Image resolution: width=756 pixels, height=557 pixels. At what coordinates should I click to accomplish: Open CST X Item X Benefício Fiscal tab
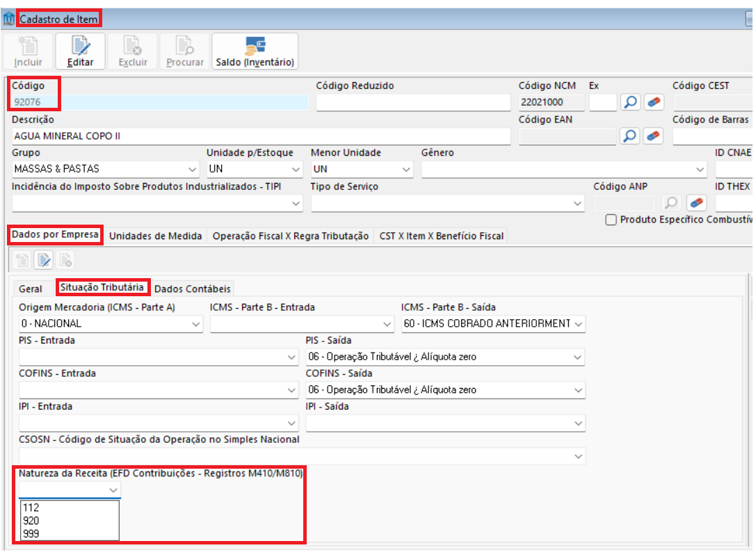[441, 236]
